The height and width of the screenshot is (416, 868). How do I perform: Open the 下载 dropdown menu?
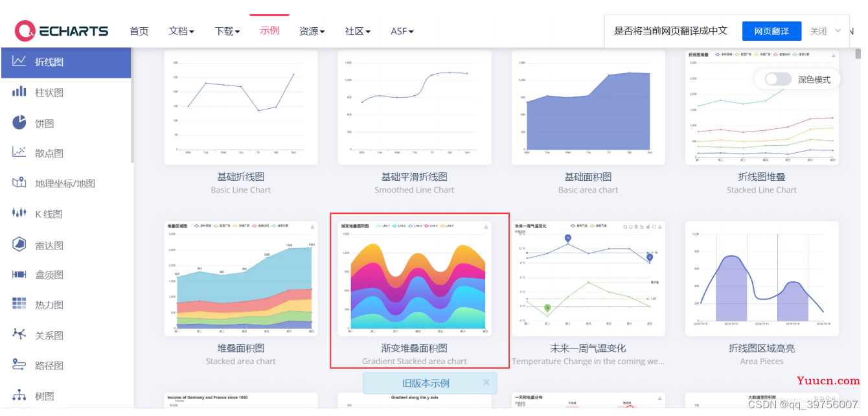[227, 31]
